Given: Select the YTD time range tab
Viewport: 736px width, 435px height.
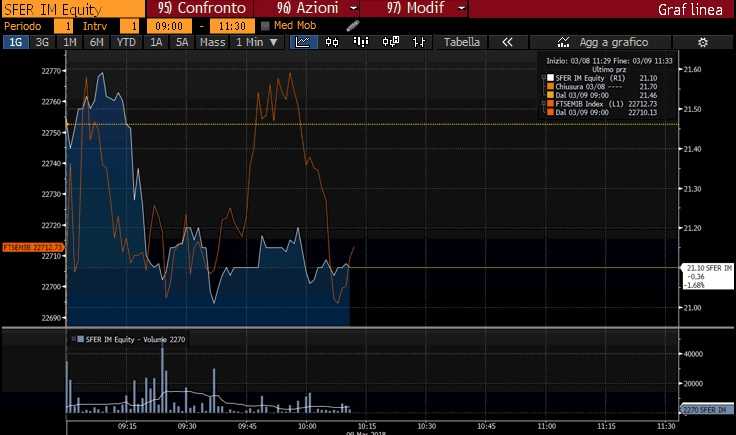Looking at the screenshot, I should pyautogui.click(x=126, y=42).
